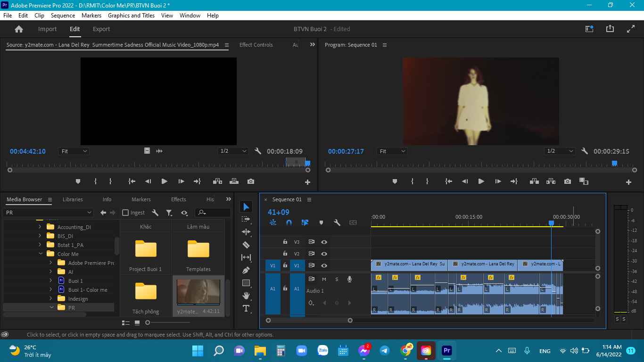Open the PR path dropdown in Media Browser
Image resolution: width=644 pixels, height=362 pixels.
49,213
